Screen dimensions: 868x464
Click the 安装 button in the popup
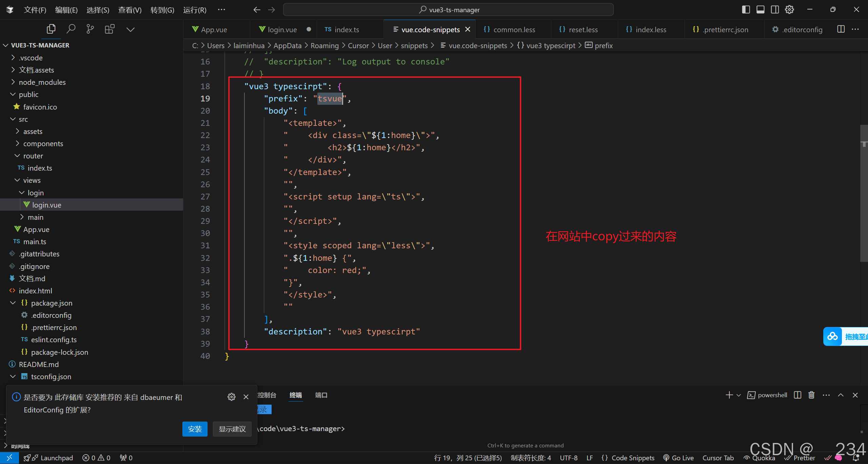point(195,429)
